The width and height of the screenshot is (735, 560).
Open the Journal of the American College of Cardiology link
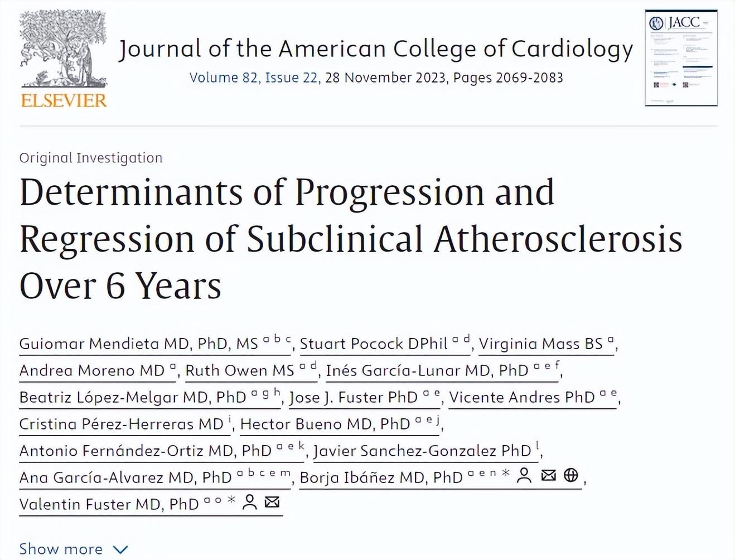[376, 49]
